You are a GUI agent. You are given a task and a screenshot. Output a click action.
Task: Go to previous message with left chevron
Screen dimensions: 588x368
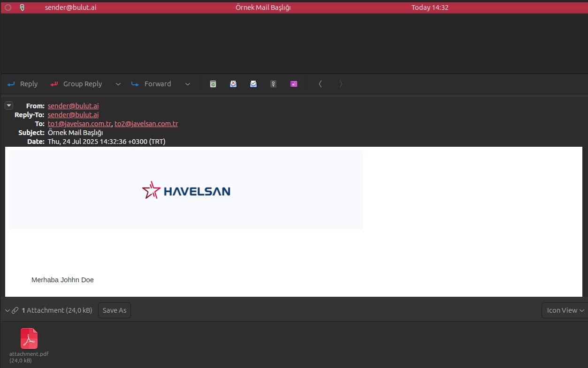click(x=320, y=84)
